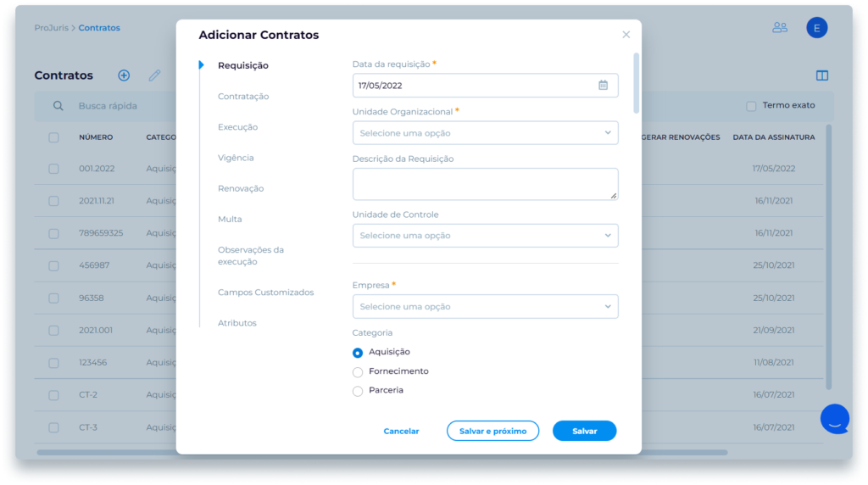Click the users icon in header

pos(780,28)
